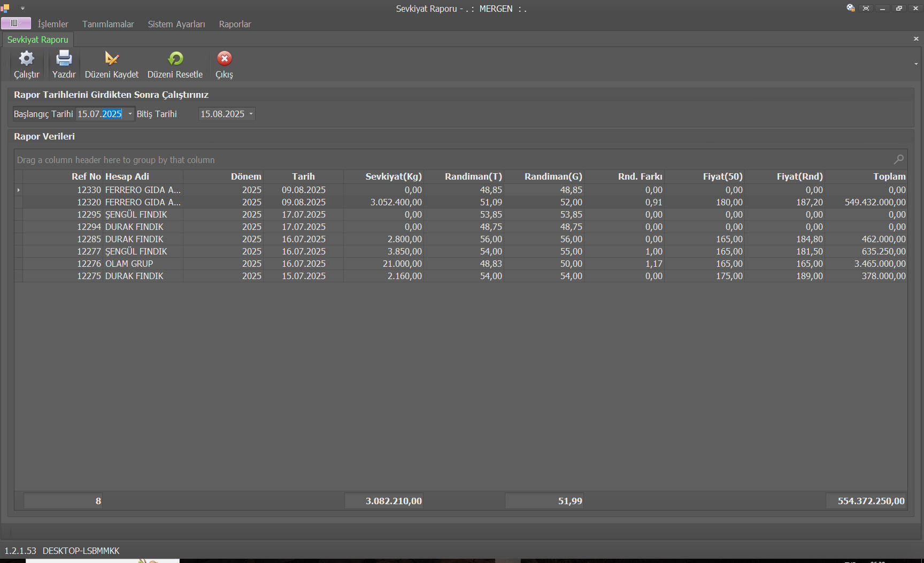
Task: Sort by the Toplam column header
Action: coord(889,176)
